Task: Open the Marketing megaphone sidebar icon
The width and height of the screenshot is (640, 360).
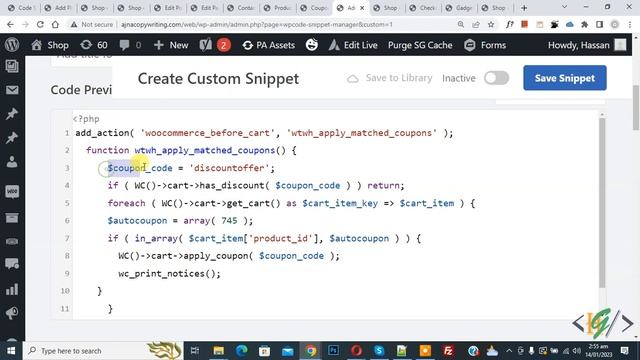Action: click(12, 313)
